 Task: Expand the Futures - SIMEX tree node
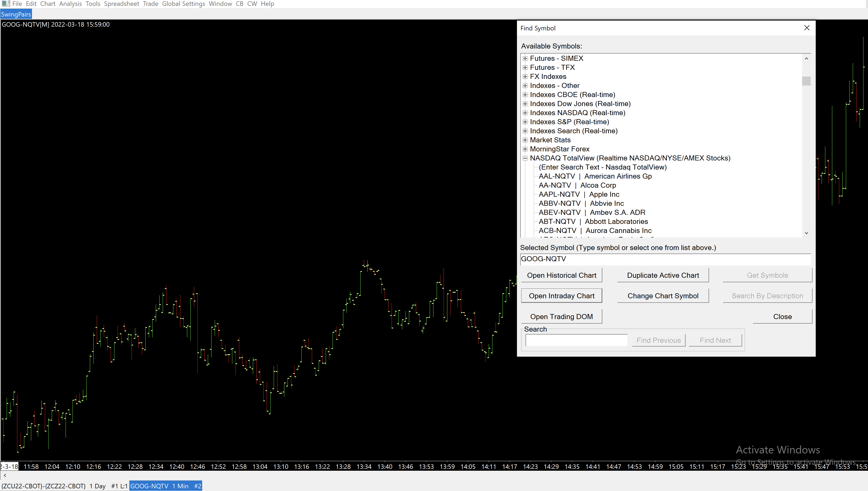(x=525, y=59)
